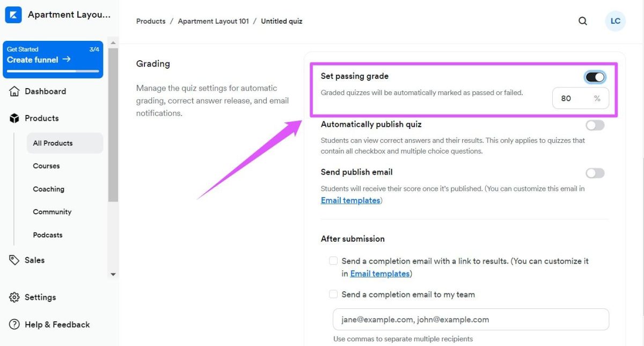Open the LC user avatar menu
Image resolution: width=644 pixels, height=346 pixels.
(616, 21)
